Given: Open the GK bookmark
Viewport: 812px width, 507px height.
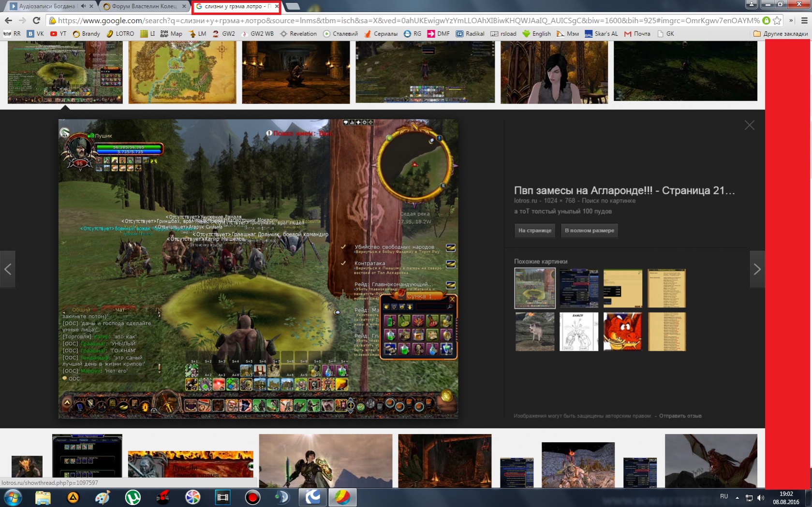Looking at the screenshot, I should tap(665, 34).
